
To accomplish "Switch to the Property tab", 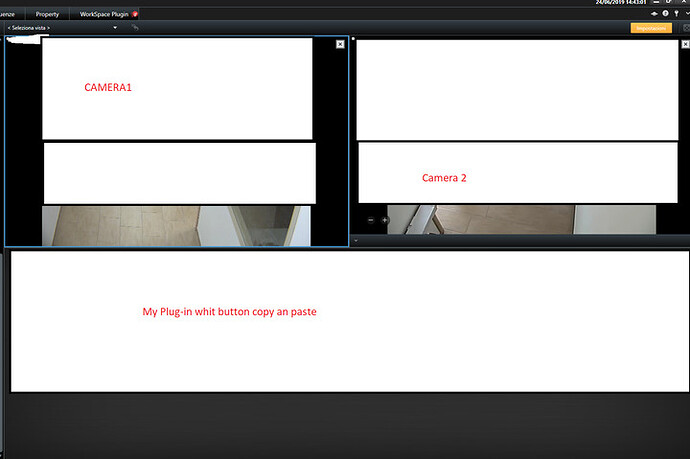I will [x=48, y=14].
